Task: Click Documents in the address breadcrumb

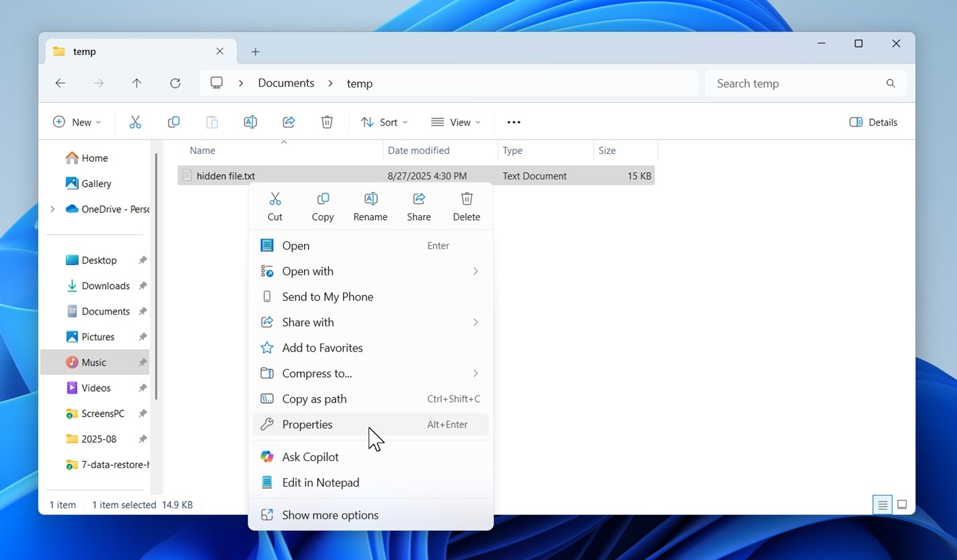Action: click(286, 83)
